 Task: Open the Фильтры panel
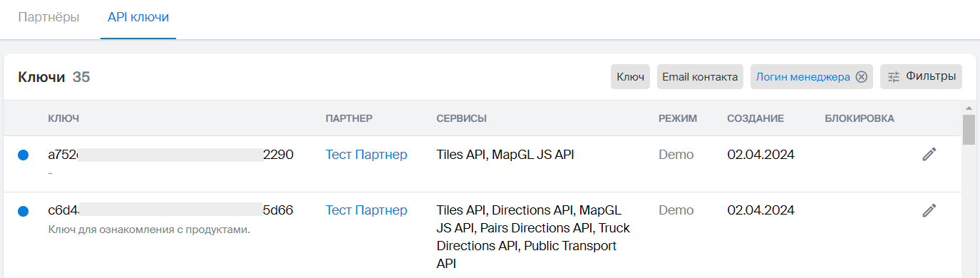click(921, 77)
